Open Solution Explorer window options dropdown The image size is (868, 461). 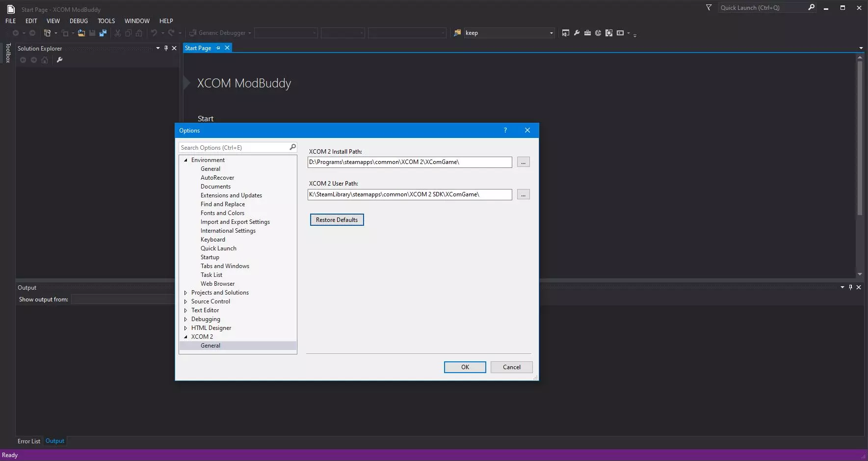pos(158,48)
